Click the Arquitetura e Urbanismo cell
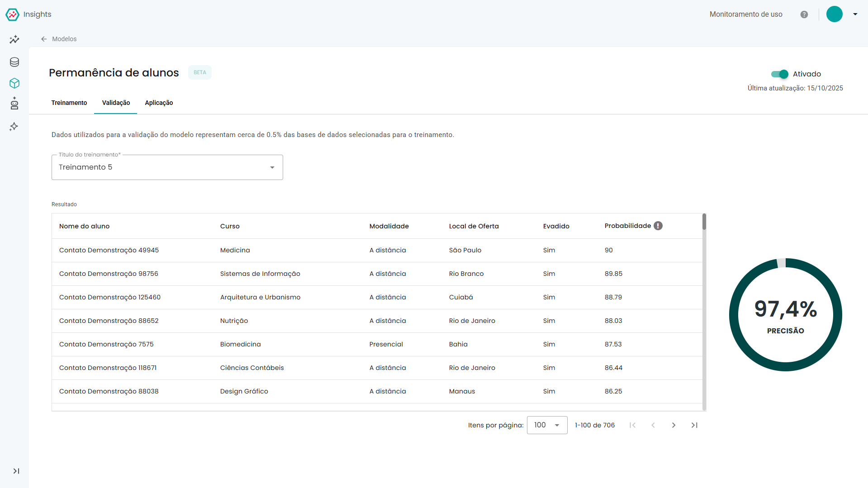Screen dimensions: 868x488 (260, 297)
